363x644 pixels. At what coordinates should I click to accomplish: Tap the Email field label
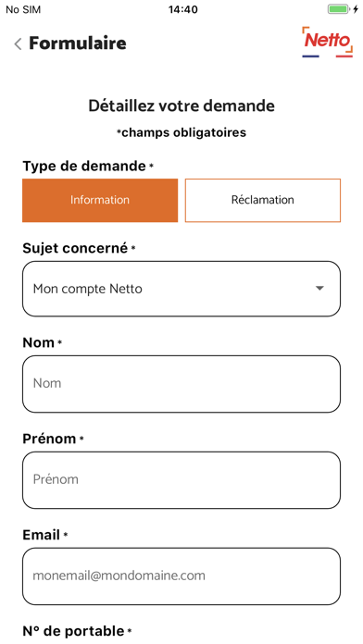(x=42, y=534)
